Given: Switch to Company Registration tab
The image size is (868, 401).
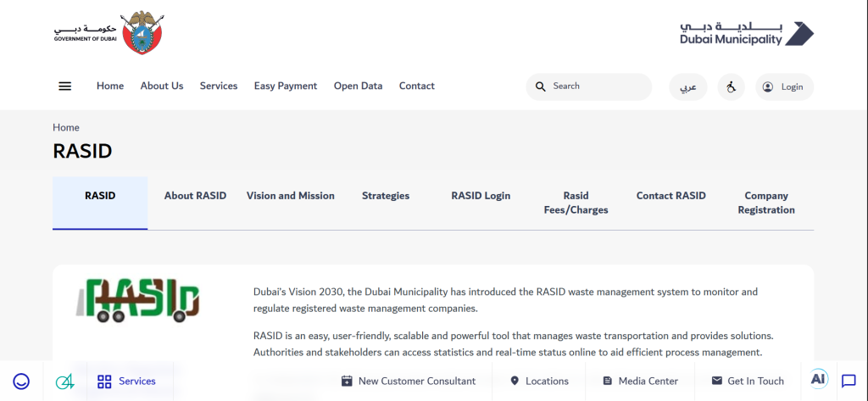Looking at the screenshot, I should click(766, 203).
